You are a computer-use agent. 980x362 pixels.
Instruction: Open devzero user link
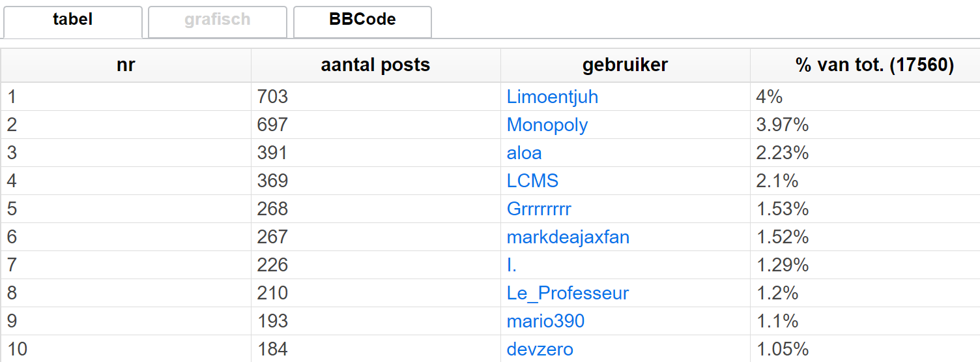540,350
